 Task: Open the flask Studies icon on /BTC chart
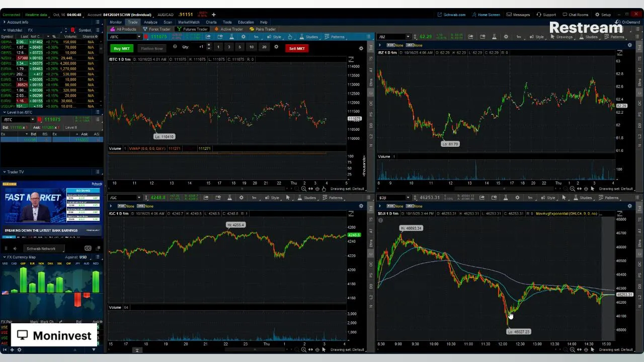click(231, 37)
